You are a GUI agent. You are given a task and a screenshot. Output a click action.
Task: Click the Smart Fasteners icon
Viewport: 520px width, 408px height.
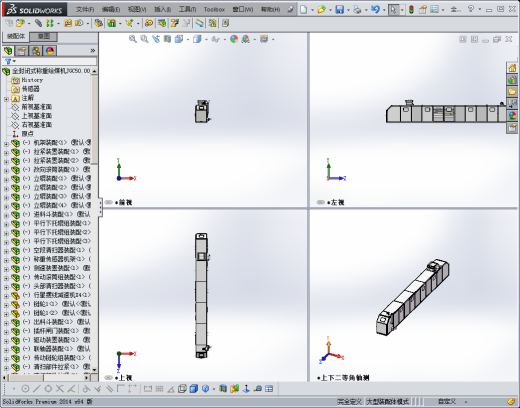coord(68,23)
